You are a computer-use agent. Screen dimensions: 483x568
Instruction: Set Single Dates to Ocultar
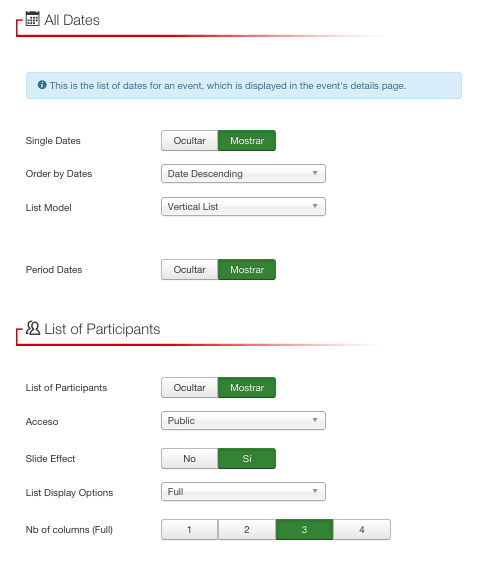(x=190, y=141)
